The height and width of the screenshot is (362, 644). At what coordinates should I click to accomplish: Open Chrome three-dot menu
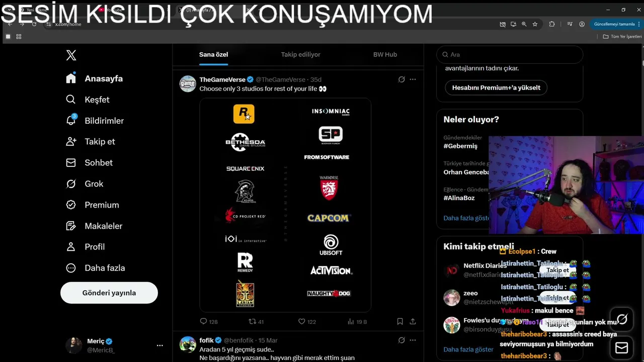640,24
